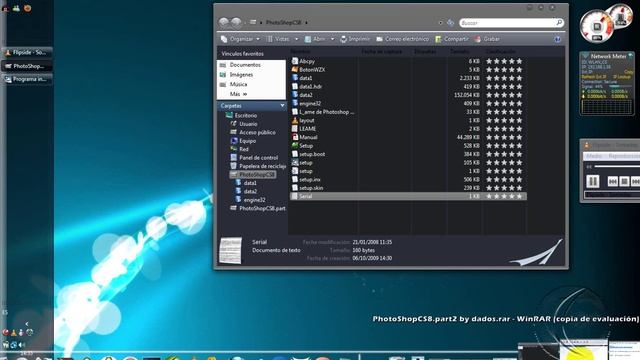Viewport: 640px width, 360px height.
Task: Select Papelera de reciclaje in the tree
Action: (x=258, y=166)
